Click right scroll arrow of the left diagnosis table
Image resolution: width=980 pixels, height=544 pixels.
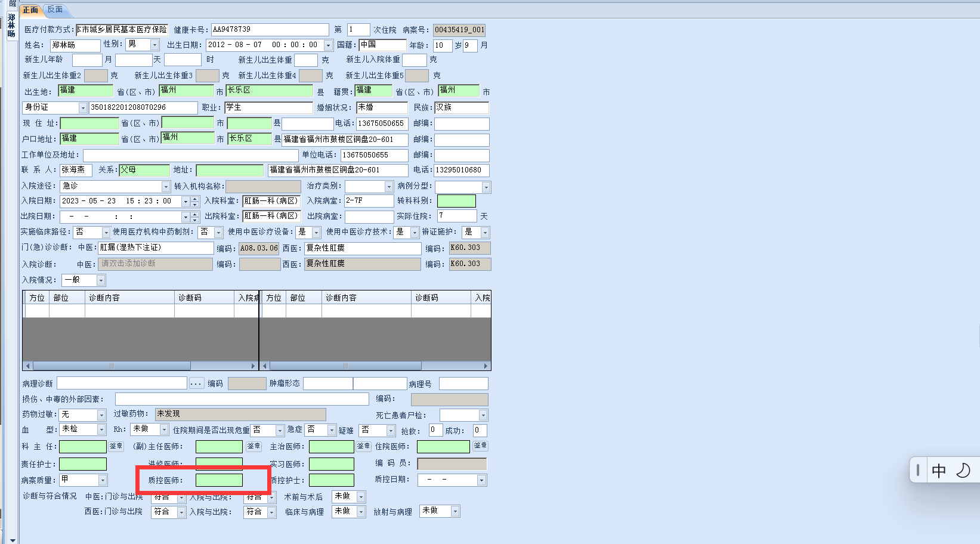(x=253, y=366)
